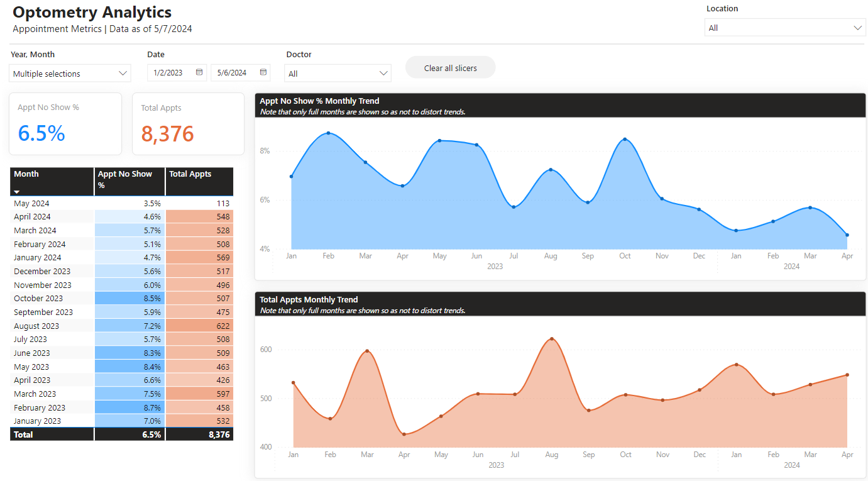Click the Total Appts KPI card
Viewport: 868px width, 481px height.
[x=188, y=123]
